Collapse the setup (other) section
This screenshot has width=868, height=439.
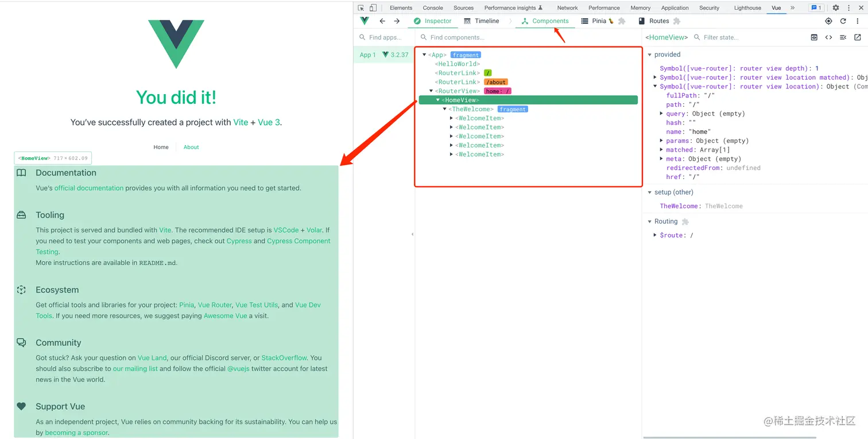pyautogui.click(x=650, y=192)
